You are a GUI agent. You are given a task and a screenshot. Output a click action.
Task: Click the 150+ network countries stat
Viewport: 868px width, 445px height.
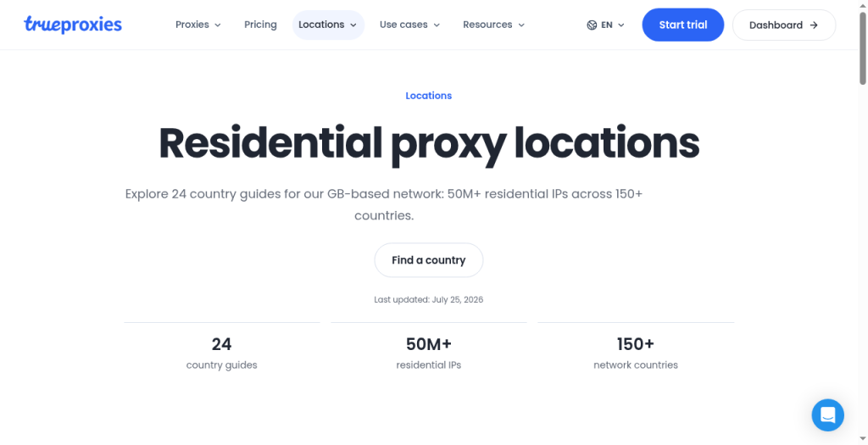click(x=636, y=353)
